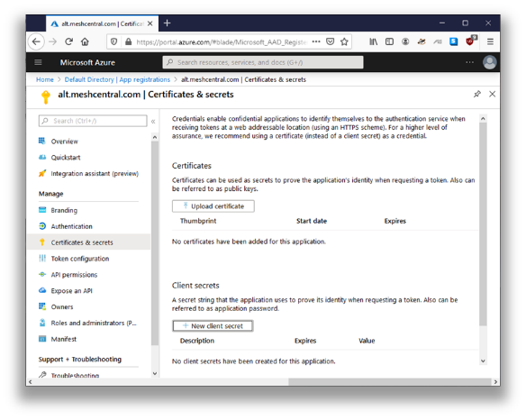Open Default Directory | App registrations breadcrumb
Screen dimensions: 526x420
[117, 79]
